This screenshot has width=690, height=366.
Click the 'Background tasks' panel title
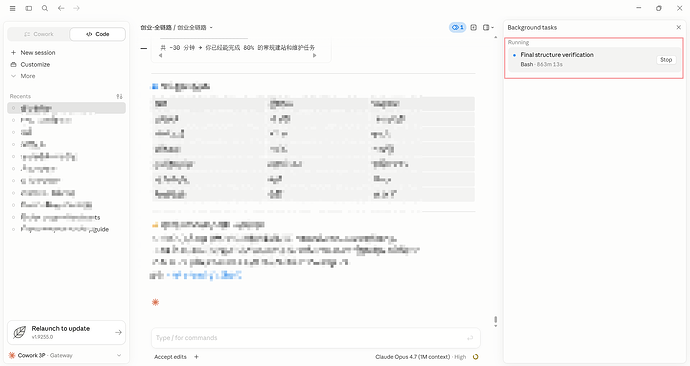click(532, 27)
